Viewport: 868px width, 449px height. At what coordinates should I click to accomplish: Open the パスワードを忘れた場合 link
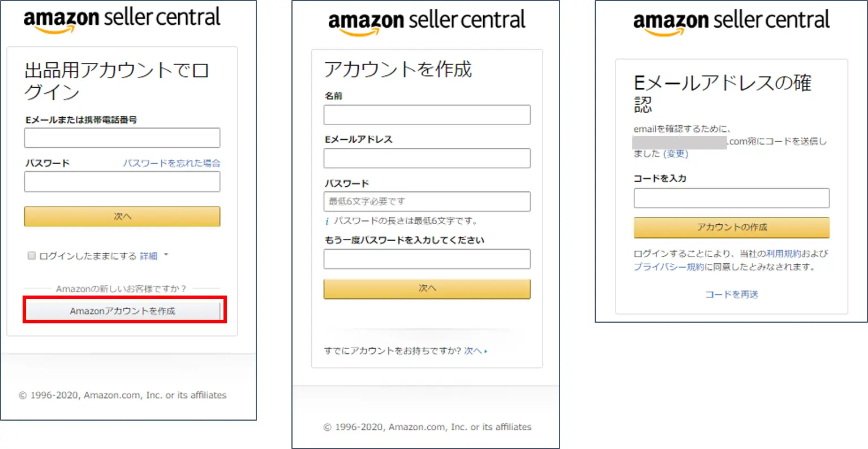pyautogui.click(x=171, y=163)
